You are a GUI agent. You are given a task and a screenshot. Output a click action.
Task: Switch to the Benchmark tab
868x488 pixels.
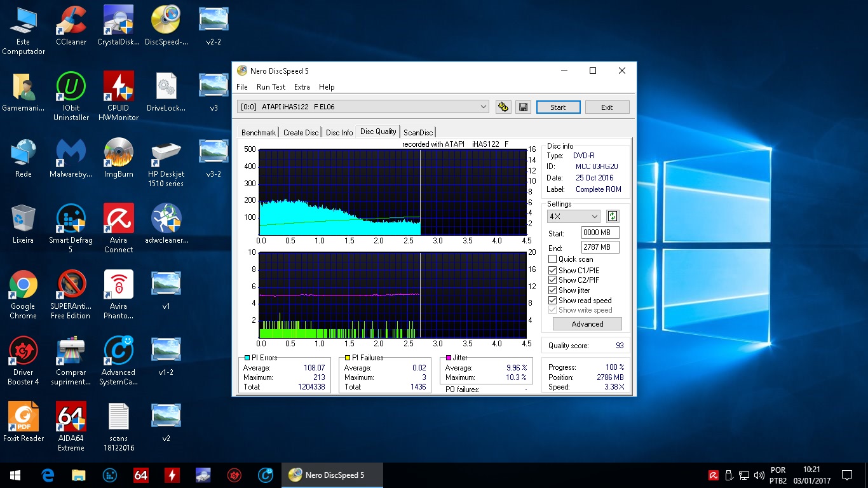(x=259, y=133)
